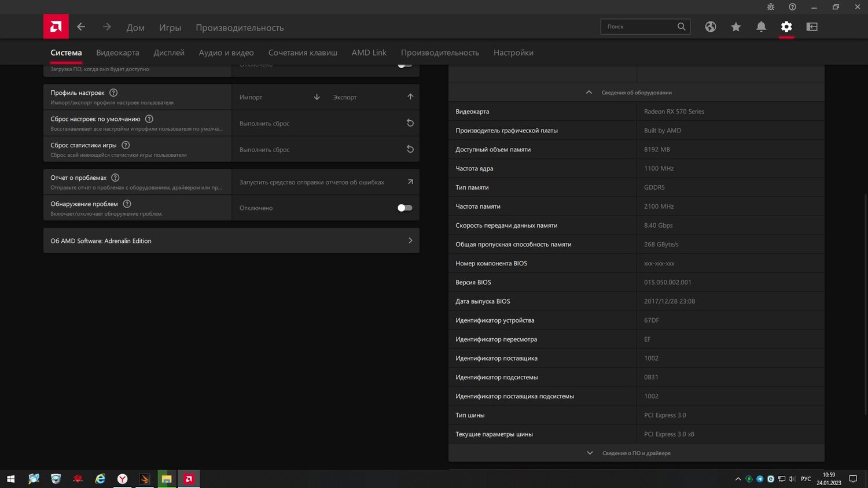Open Internet Explorer from the taskbar

point(101,479)
